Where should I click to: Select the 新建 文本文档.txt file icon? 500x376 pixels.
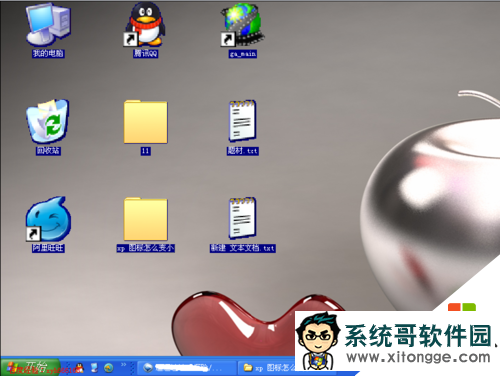coord(243,218)
